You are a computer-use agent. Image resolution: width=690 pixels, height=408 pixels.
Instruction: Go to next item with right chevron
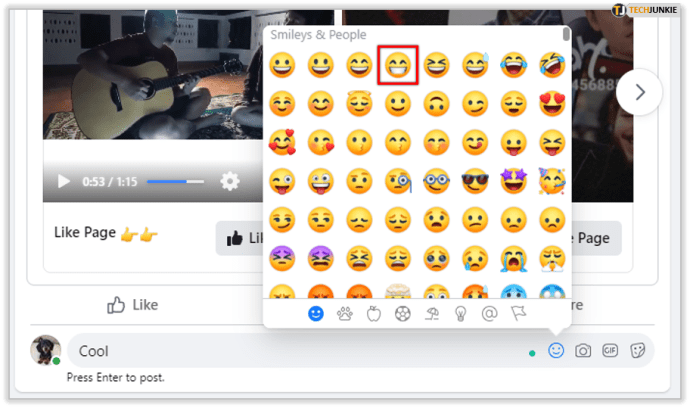(639, 92)
